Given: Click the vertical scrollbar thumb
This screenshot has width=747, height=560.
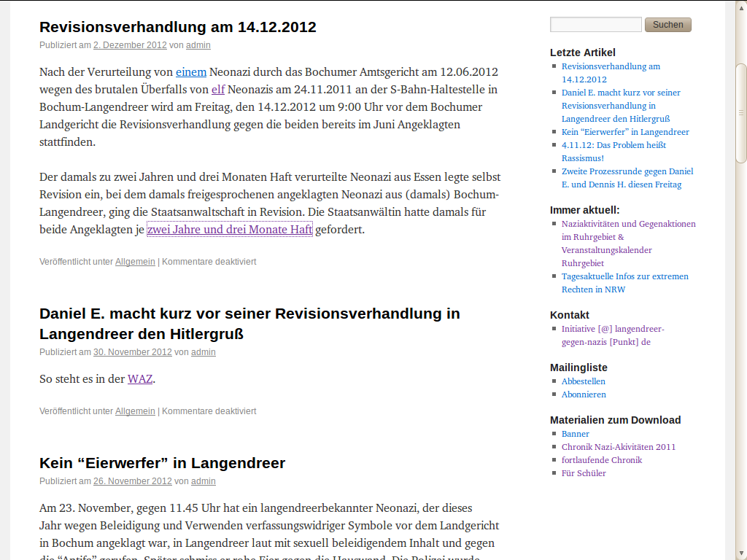Looking at the screenshot, I should [x=741, y=113].
